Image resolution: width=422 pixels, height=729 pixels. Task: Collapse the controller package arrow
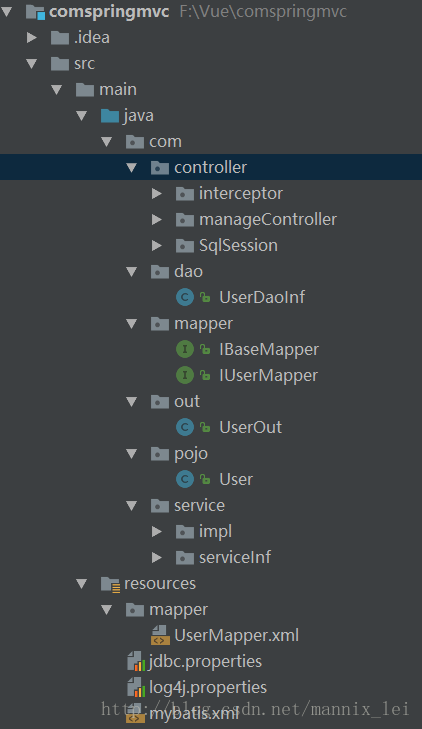[132, 167]
